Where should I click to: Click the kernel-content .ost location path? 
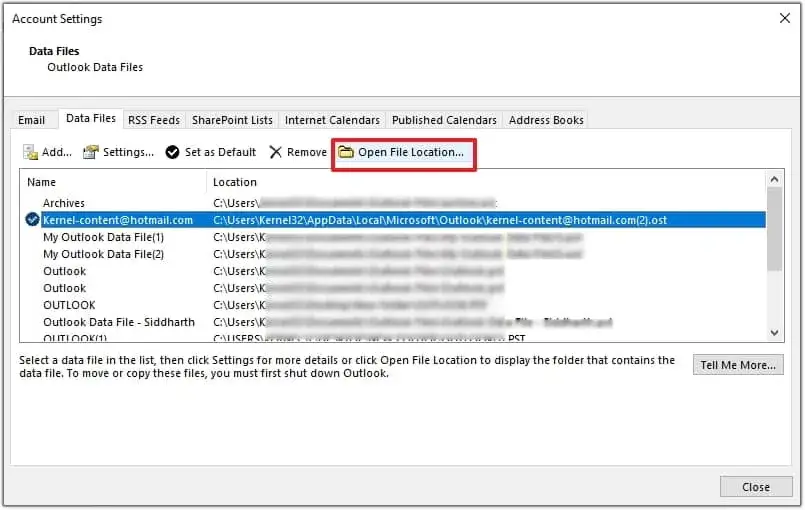pyautogui.click(x=440, y=220)
